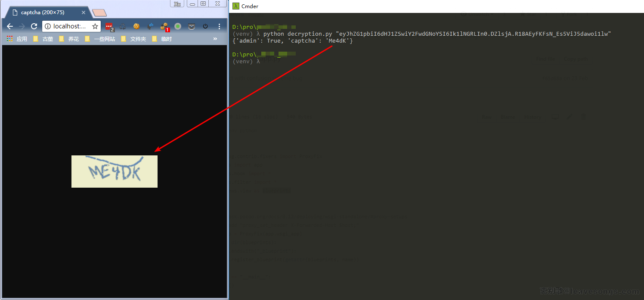
Task: Click the power button extension icon
Action: tap(205, 26)
